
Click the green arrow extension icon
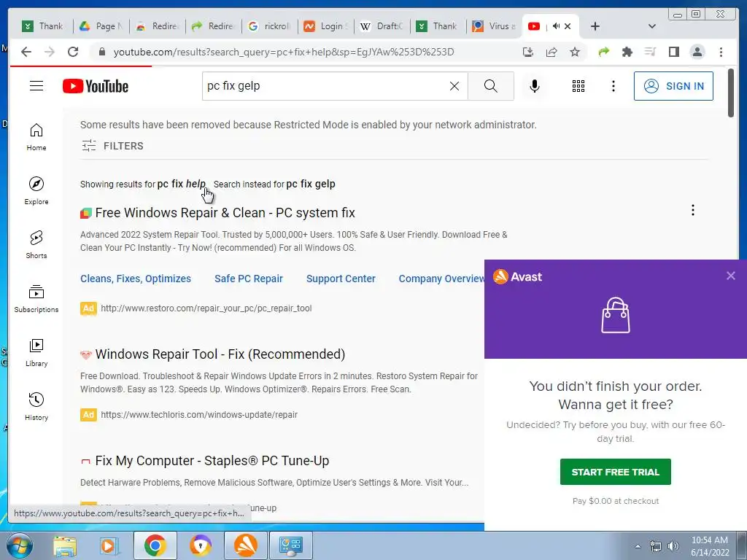click(603, 52)
